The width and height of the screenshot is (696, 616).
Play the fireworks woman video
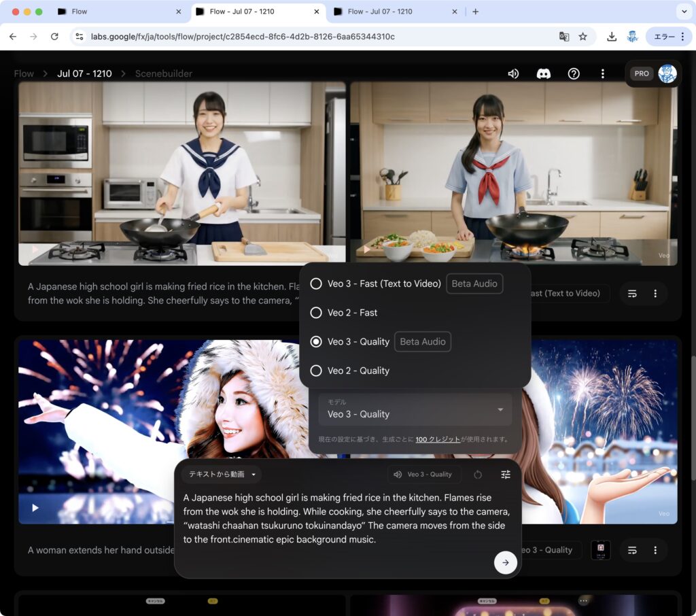tap(35, 508)
